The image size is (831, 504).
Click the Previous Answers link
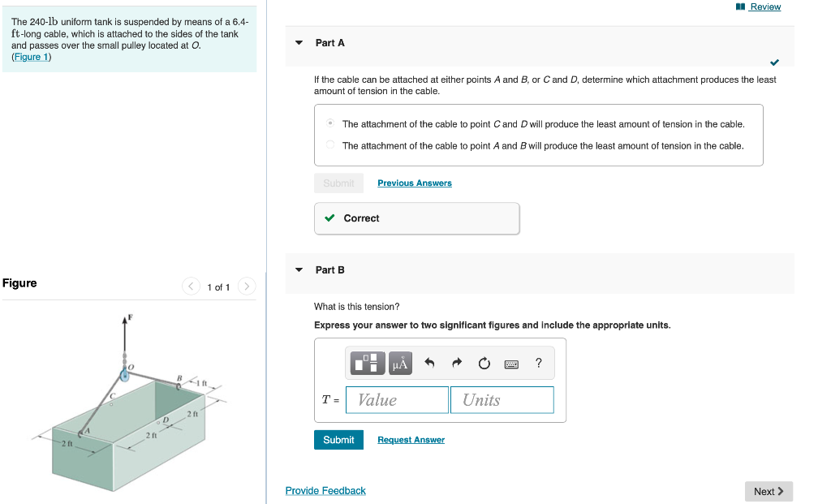(414, 183)
